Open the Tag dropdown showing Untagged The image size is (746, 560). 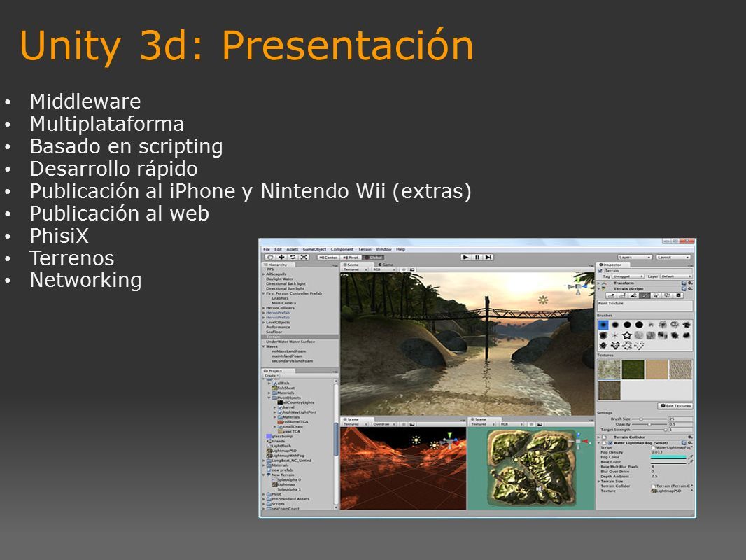coord(628,276)
